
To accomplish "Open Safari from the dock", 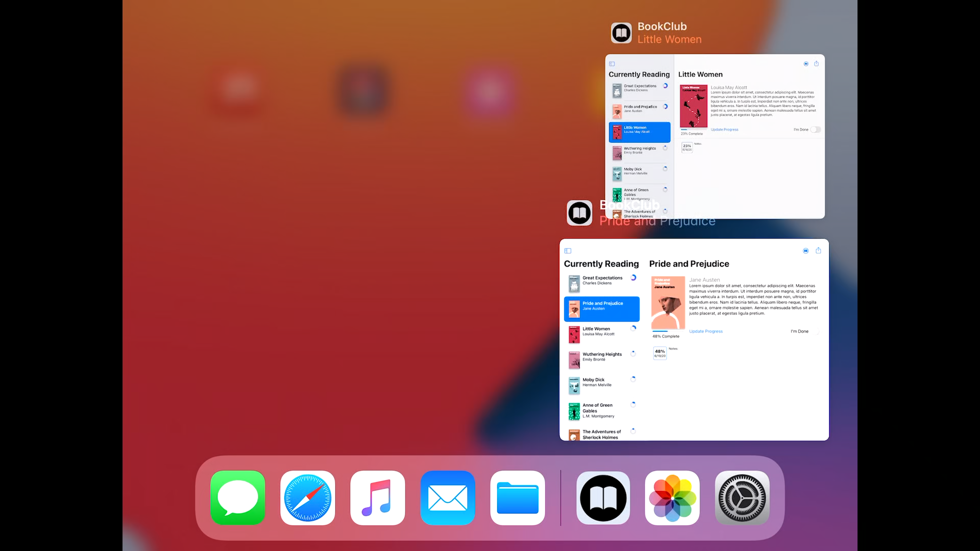I will point(307,498).
